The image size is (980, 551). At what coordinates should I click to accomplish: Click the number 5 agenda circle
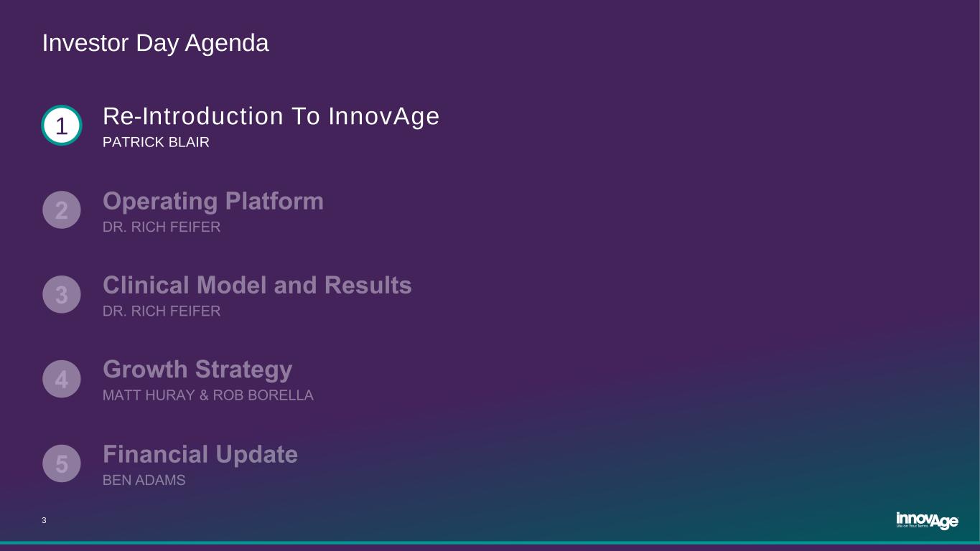(62, 463)
